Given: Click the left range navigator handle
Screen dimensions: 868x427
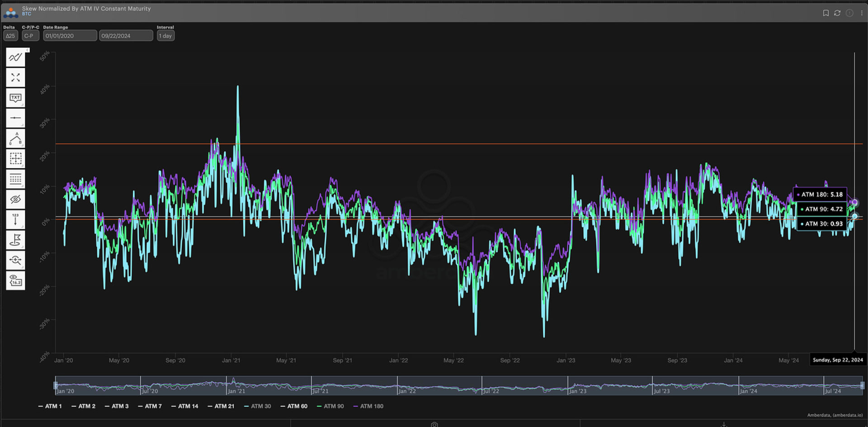Looking at the screenshot, I should (x=56, y=385).
